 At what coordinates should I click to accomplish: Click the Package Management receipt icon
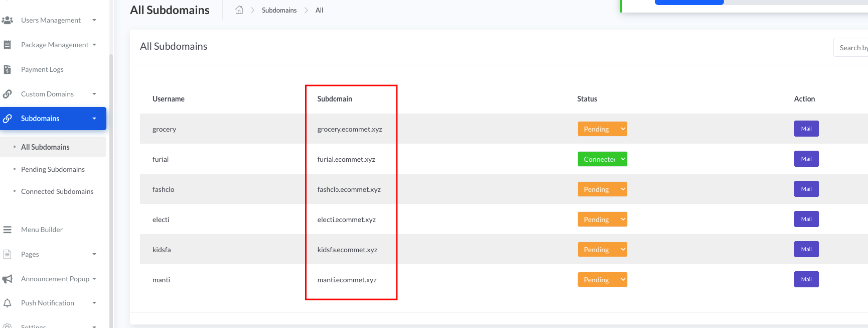(x=8, y=45)
